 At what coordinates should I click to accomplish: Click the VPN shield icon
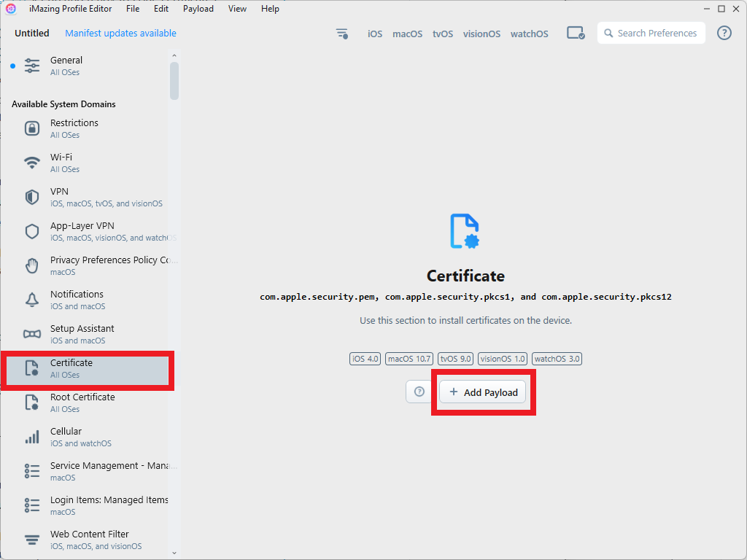32,197
